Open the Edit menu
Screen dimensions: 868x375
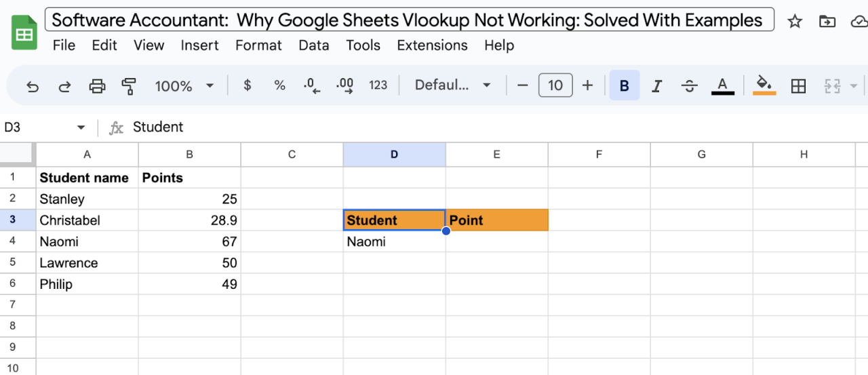pos(104,45)
